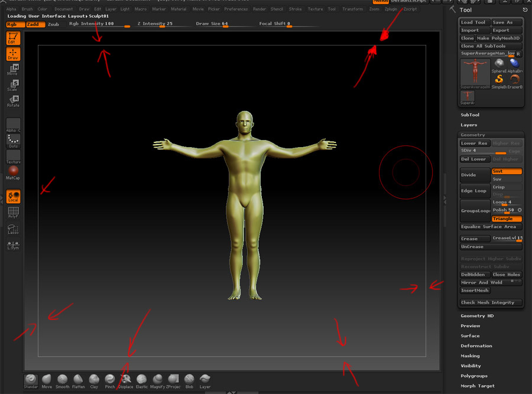Click the Dots stroke type icon
Image resolution: width=532 pixels, height=394 pixels.
tap(13, 141)
